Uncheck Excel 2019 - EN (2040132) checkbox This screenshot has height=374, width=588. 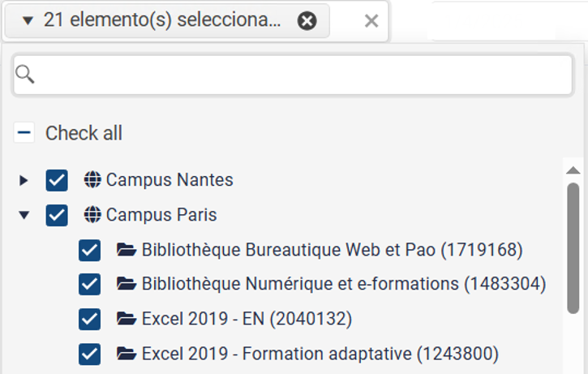pos(90,319)
